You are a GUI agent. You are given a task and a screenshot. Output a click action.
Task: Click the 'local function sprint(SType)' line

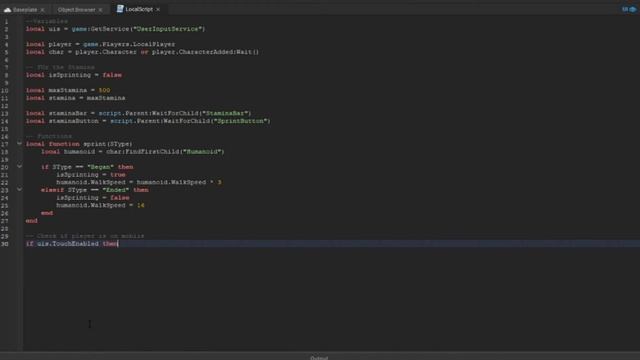(79, 144)
